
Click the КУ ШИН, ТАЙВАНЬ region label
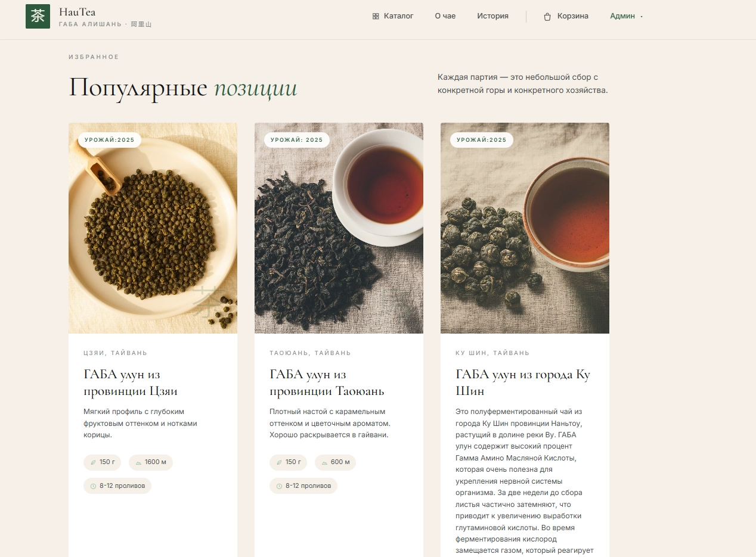click(x=492, y=353)
